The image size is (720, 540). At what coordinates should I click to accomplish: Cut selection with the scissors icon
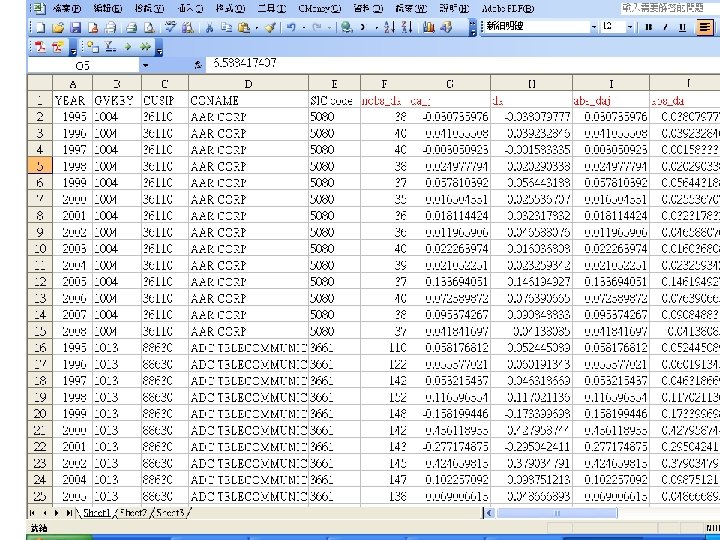point(209,28)
